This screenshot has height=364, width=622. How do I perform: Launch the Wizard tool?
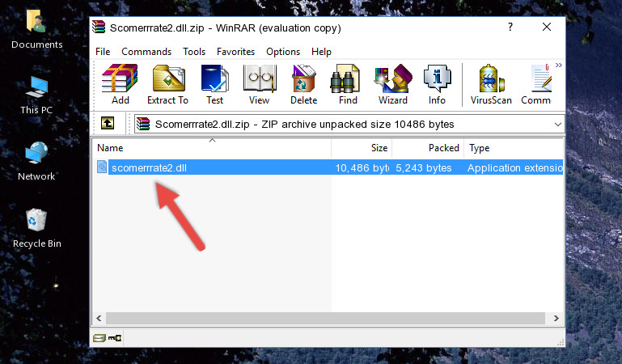(393, 85)
